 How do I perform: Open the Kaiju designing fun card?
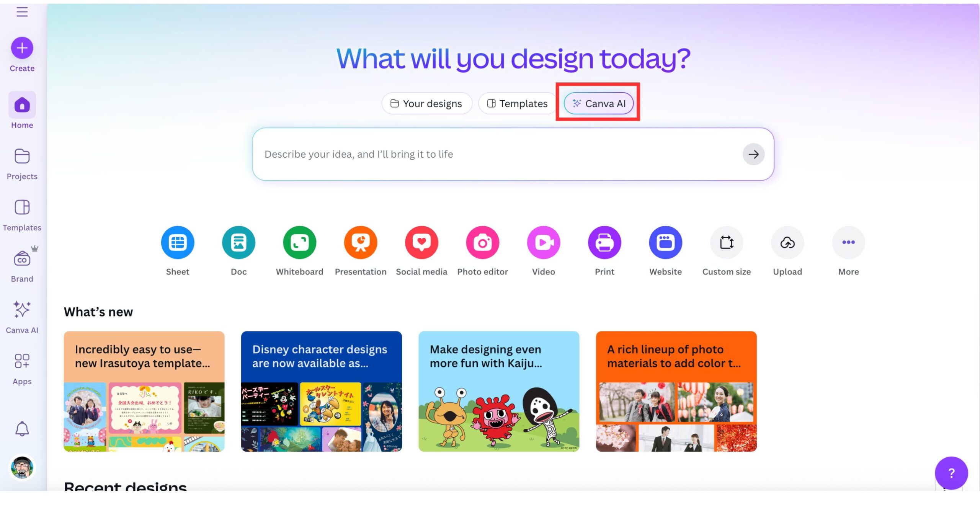tap(499, 391)
